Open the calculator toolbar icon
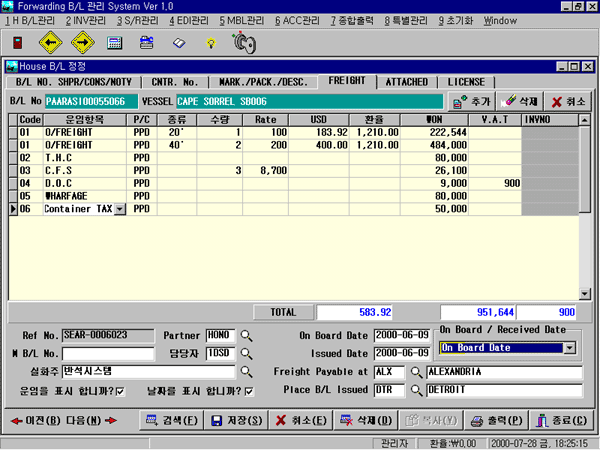The height and width of the screenshot is (450, 600). pos(114,42)
